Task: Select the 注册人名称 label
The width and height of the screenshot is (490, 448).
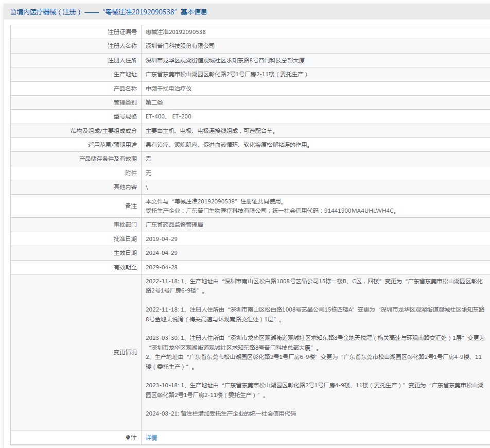Action: pyautogui.click(x=122, y=46)
